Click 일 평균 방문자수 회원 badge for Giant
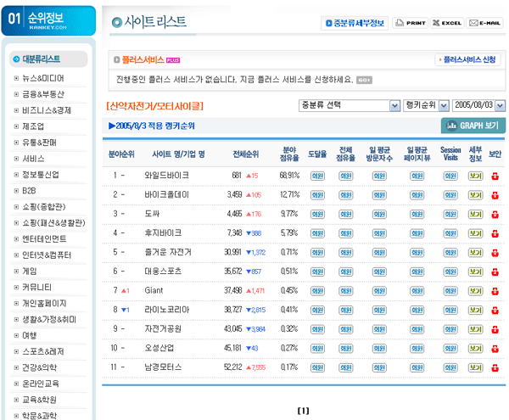The image size is (509, 420). pos(379,291)
